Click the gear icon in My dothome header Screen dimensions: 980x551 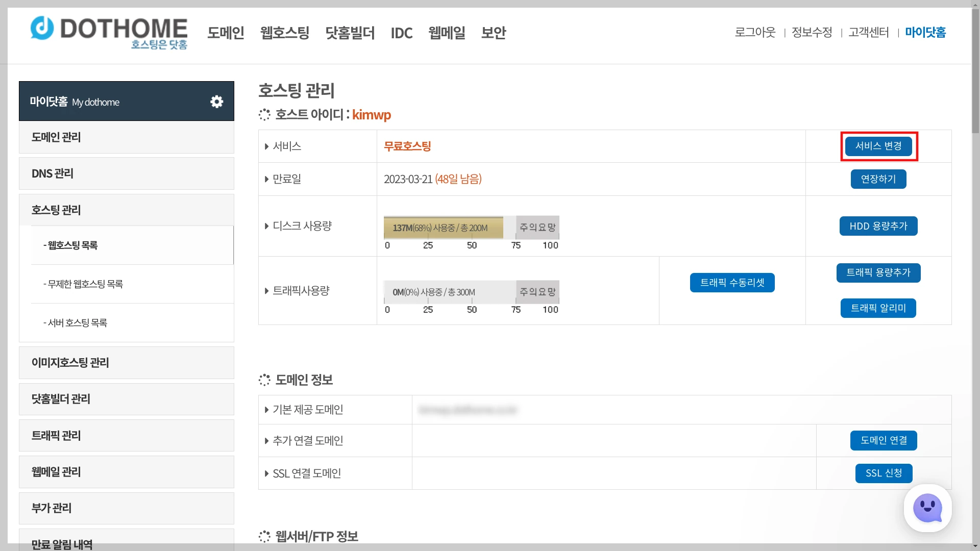217,102
